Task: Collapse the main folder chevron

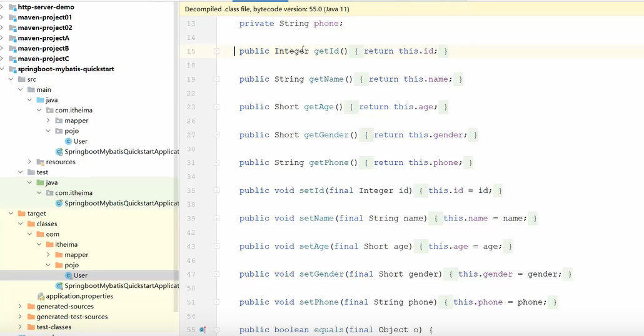Action: [21, 89]
